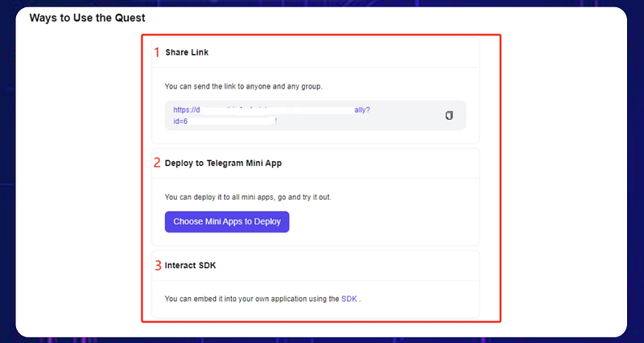
Task: Click the red number 3 marker
Action: [158, 266]
